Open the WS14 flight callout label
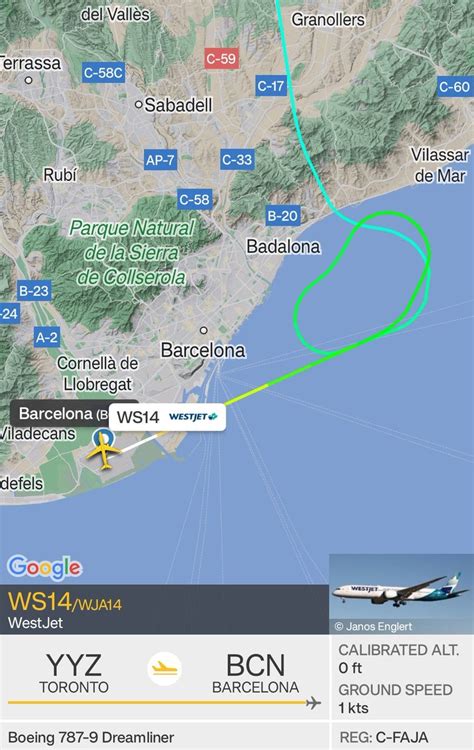Viewport: 474px width, 750px height. pyautogui.click(x=167, y=417)
